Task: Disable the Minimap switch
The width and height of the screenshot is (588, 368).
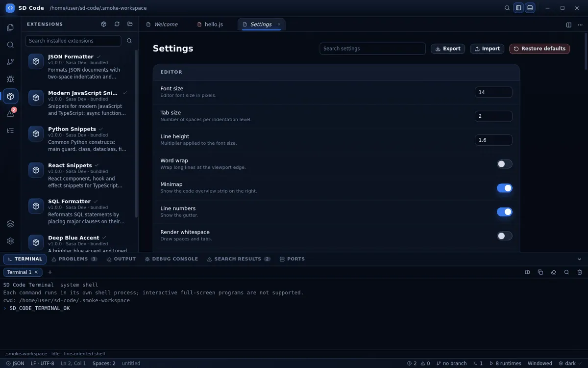Action: click(504, 188)
